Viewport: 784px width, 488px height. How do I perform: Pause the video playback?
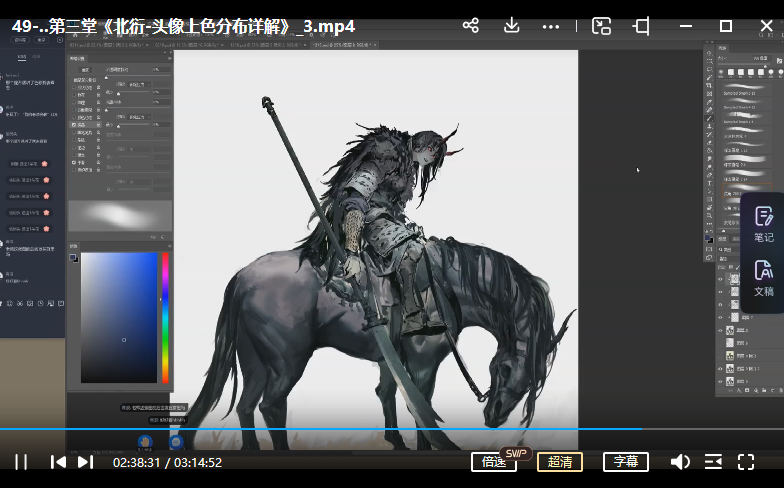click(21, 462)
